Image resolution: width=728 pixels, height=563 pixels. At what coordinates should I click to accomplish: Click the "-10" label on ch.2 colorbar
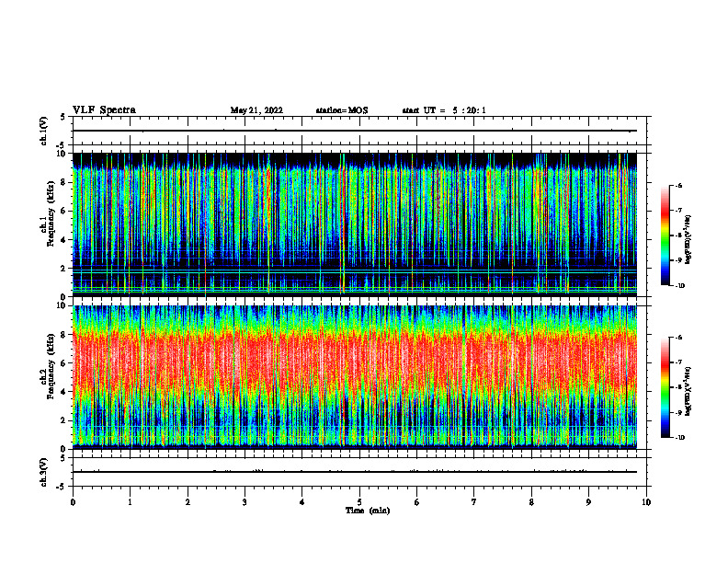pos(679,438)
